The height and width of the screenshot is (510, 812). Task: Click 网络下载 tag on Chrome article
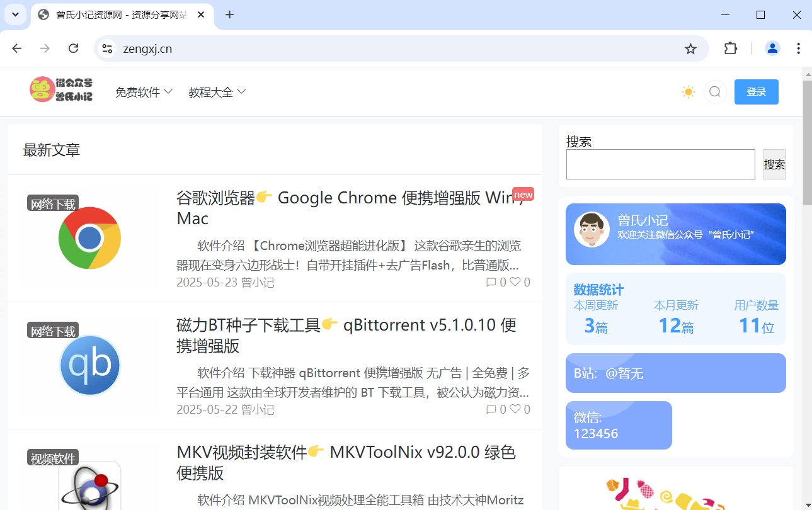pyautogui.click(x=53, y=203)
